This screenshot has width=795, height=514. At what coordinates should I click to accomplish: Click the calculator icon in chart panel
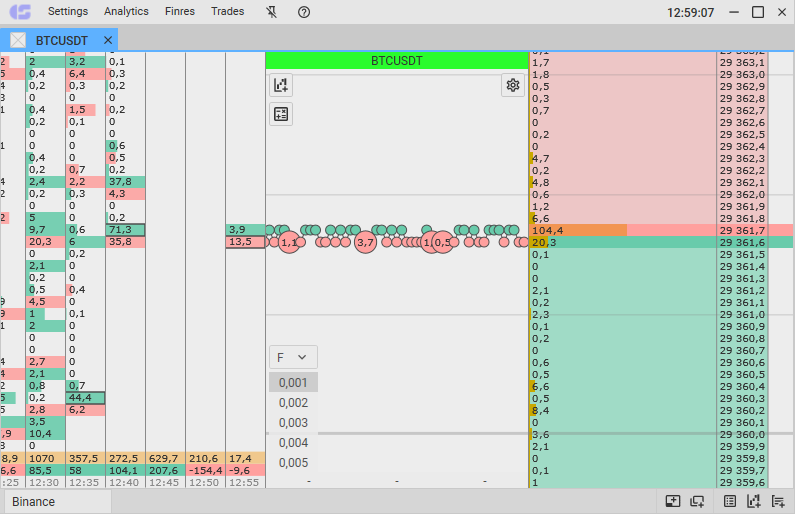281,114
